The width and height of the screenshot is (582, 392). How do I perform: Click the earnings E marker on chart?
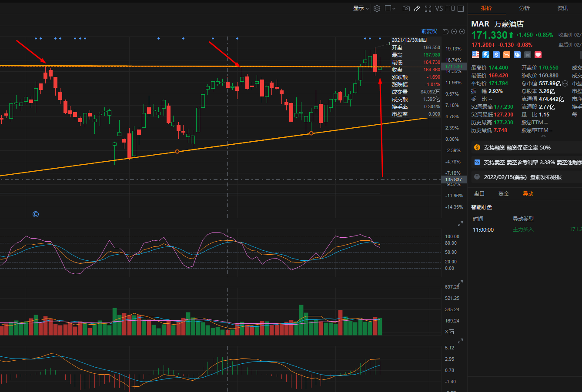pyautogui.click(x=36, y=214)
